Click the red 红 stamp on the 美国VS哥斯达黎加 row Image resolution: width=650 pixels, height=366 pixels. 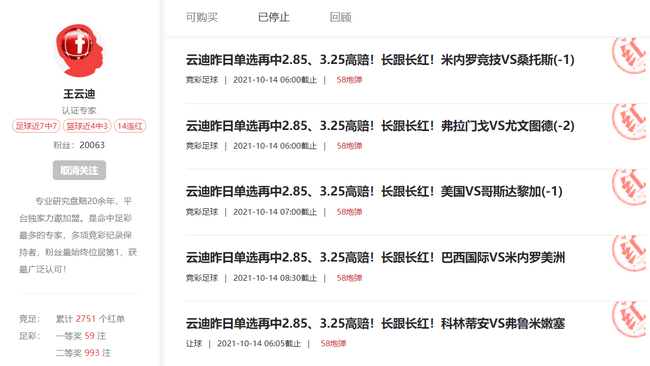coord(629,187)
